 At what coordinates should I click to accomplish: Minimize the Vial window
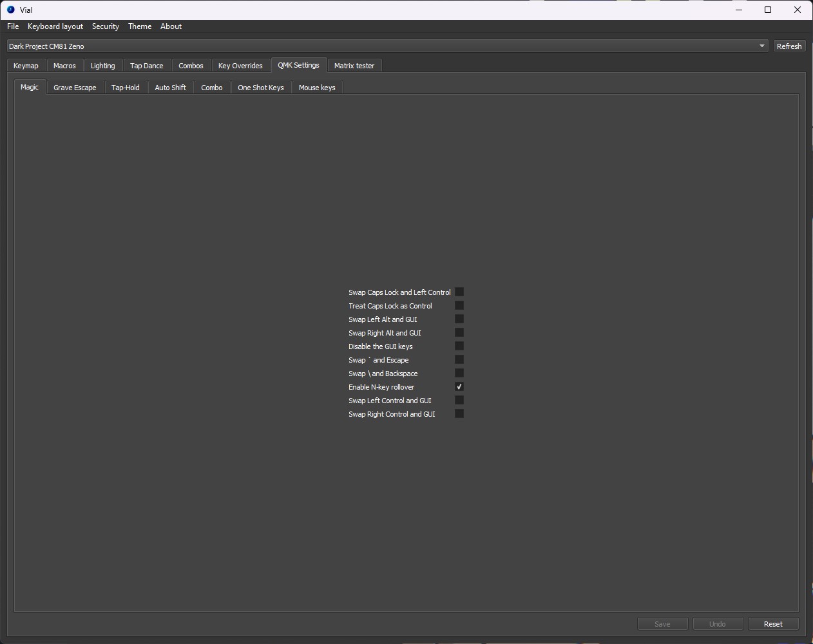[x=739, y=10]
